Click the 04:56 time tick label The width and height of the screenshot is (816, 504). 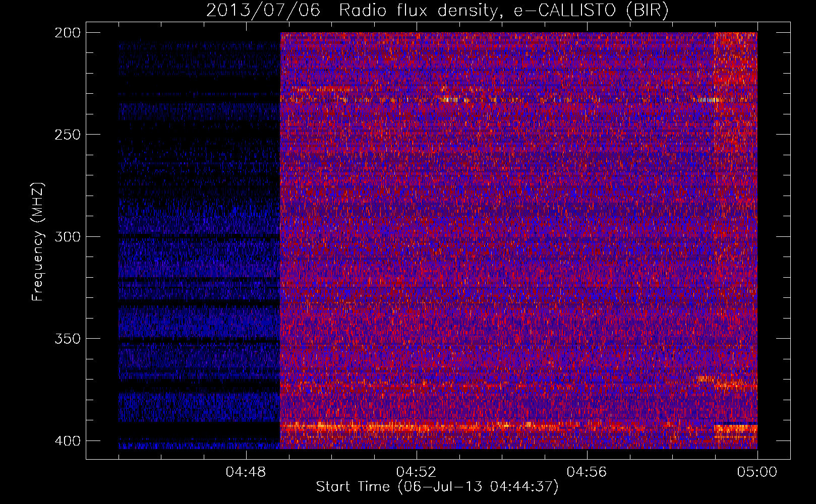tap(587, 472)
